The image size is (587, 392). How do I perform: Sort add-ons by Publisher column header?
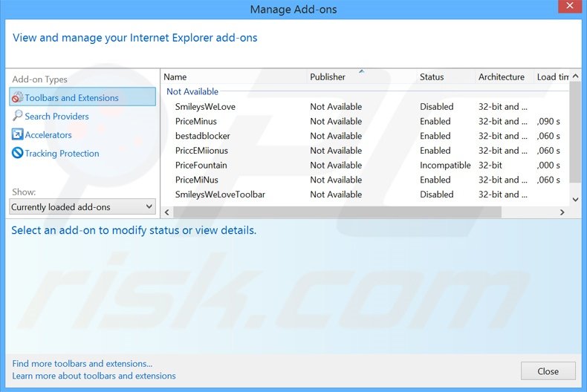[x=328, y=77]
